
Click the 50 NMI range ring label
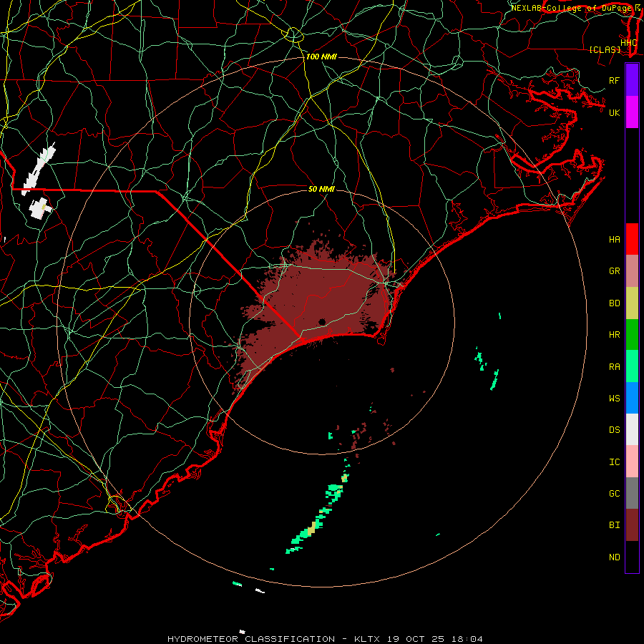pos(321,189)
